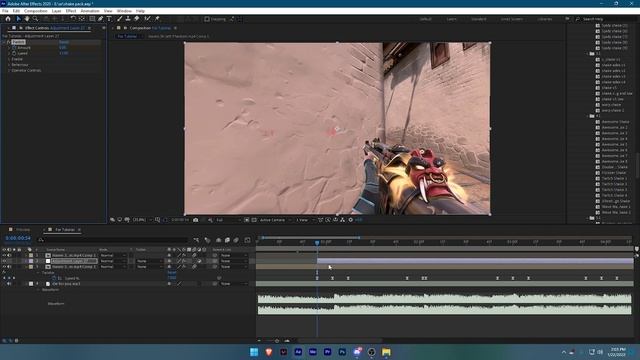The width and height of the screenshot is (640, 360).
Task: Toggle visibility eye of Adjustment Layer 27
Action: [4, 261]
